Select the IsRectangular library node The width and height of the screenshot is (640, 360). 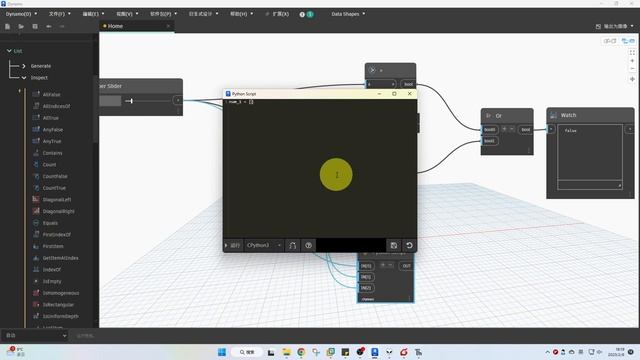click(x=58, y=305)
